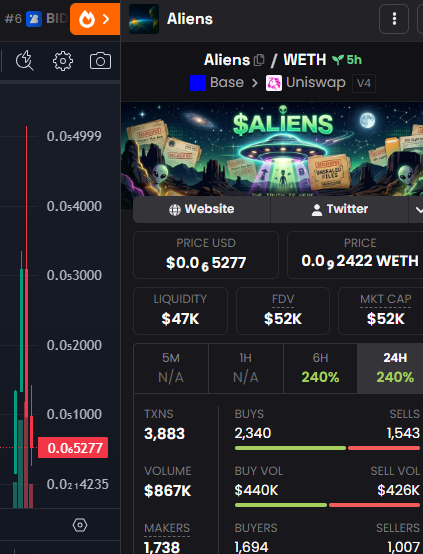Click the Aliens title in header
The width and height of the screenshot is (423, 554).
pyautogui.click(x=190, y=19)
